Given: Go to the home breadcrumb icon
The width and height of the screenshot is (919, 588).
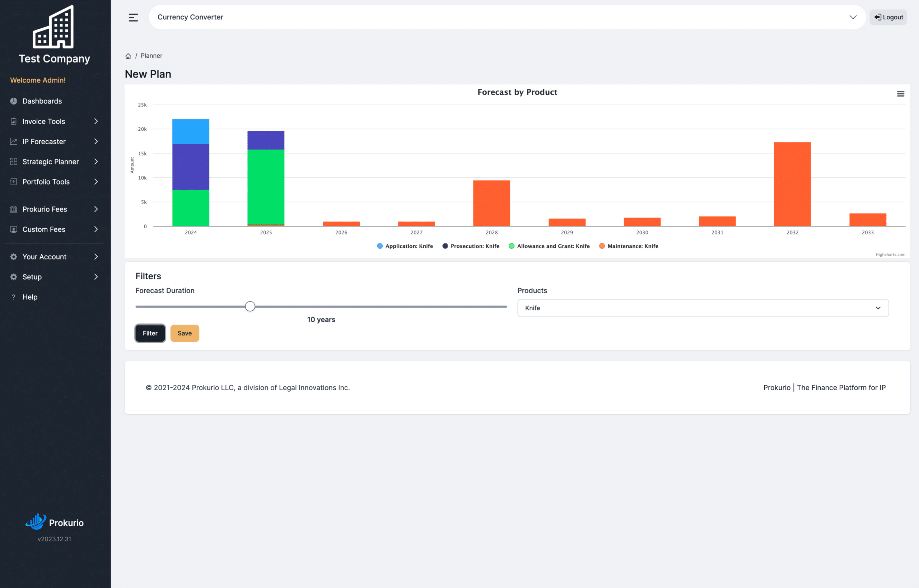Looking at the screenshot, I should (128, 56).
